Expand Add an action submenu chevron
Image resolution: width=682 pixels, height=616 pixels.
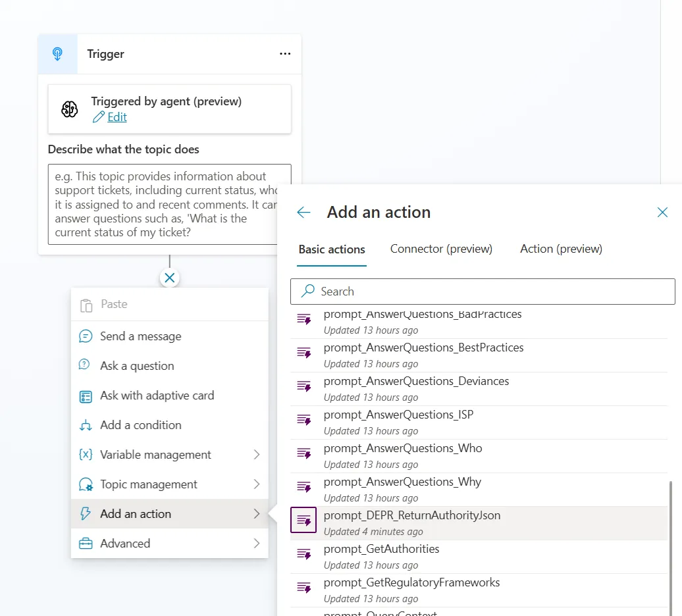coord(257,514)
